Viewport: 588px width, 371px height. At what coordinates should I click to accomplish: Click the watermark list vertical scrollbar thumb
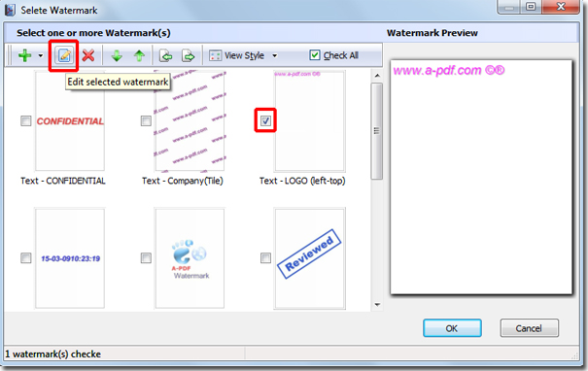[377, 131]
